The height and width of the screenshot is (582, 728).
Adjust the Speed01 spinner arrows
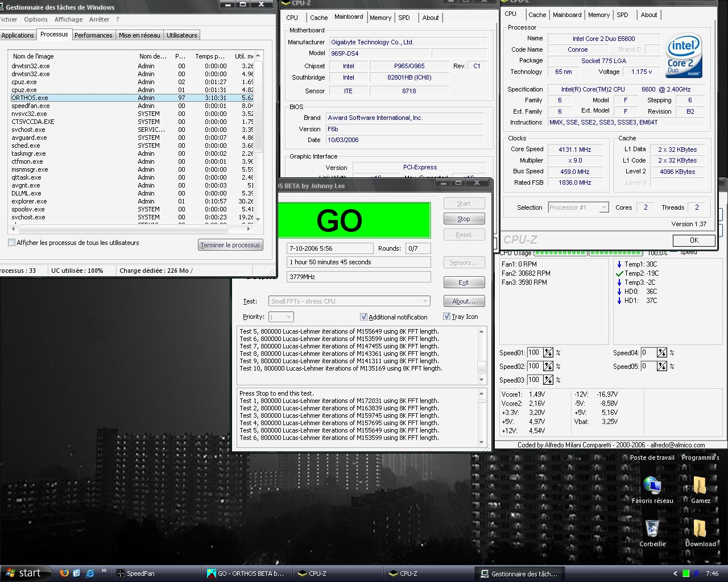(x=548, y=353)
